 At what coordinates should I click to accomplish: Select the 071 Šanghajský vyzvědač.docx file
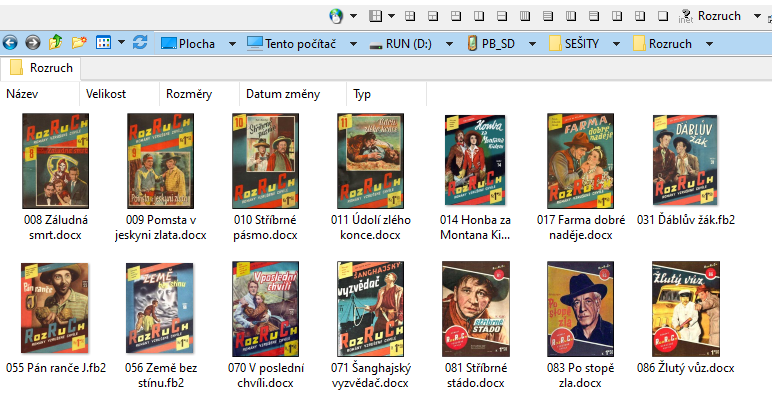coord(371,308)
